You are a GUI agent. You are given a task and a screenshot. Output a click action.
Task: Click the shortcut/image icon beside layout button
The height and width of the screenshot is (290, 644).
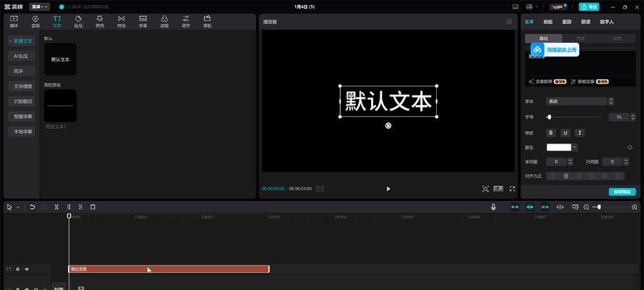pyautogui.click(x=516, y=7)
